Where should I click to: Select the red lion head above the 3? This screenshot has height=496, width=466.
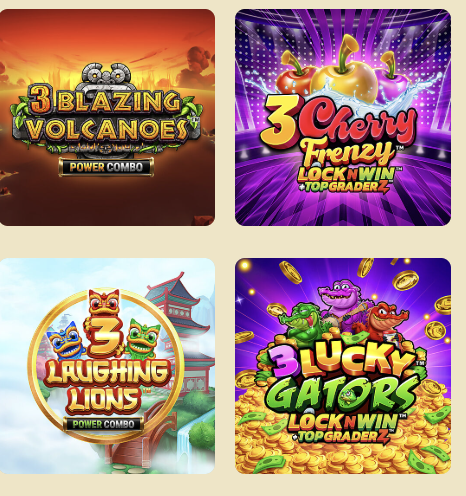104,303
